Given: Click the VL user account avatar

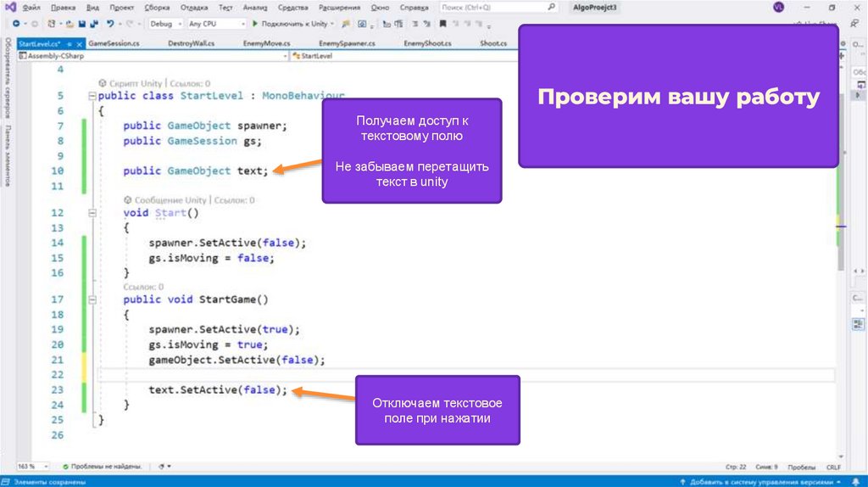Looking at the screenshot, I should (x=778, y=7).
